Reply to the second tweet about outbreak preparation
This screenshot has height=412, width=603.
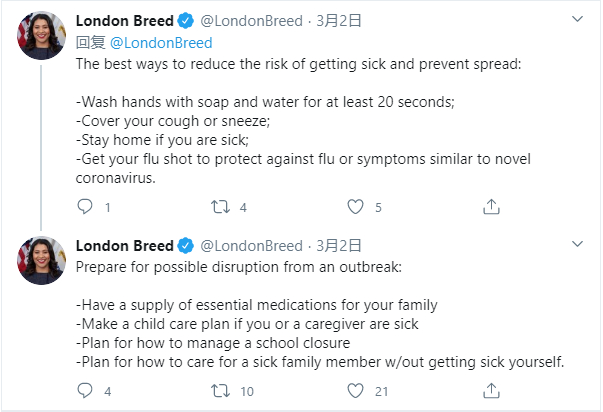click(x=84, y=391)
